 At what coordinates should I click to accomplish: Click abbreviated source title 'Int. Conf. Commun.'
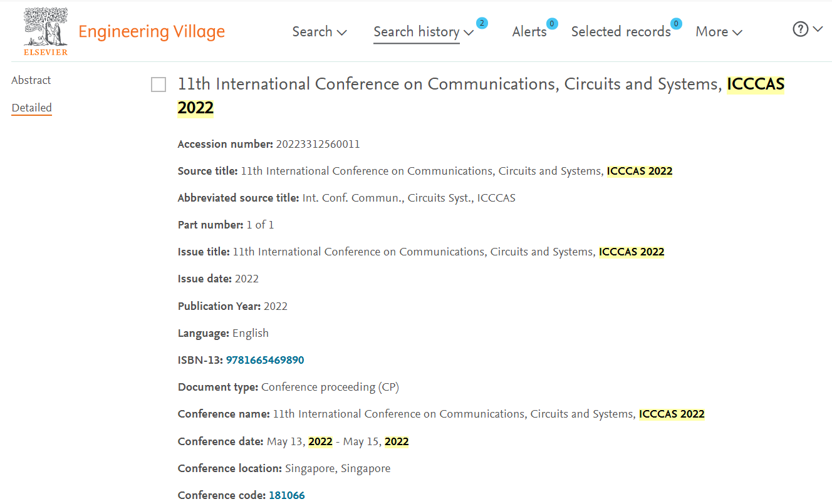(x=352, y=198)
